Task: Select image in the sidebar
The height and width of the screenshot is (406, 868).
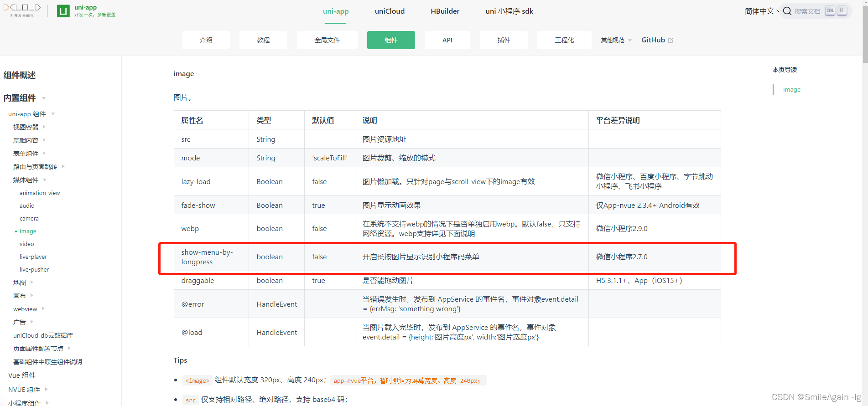Action: tap(28, 231)
